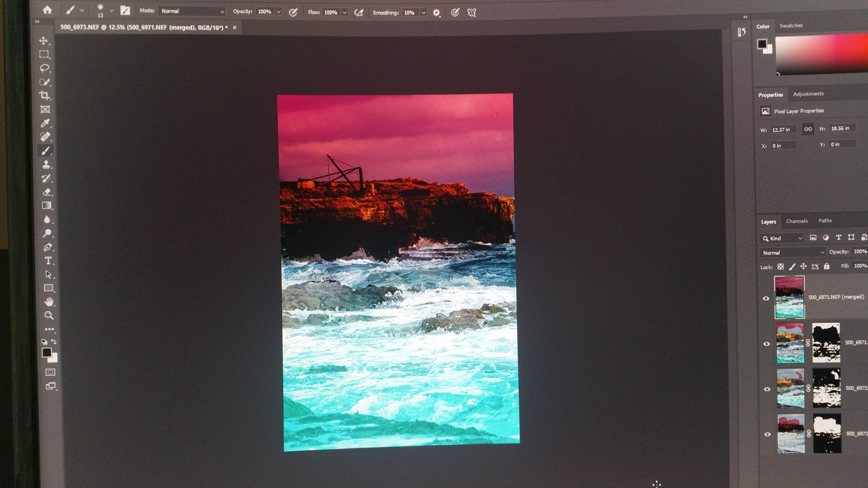Click the foreground color swatch in toolbar

pos(47,352)
